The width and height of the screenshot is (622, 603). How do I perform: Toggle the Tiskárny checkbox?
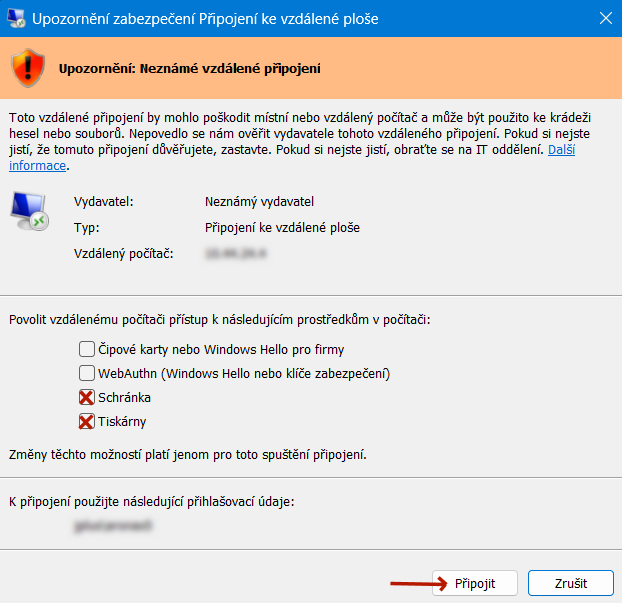(86, 421)
